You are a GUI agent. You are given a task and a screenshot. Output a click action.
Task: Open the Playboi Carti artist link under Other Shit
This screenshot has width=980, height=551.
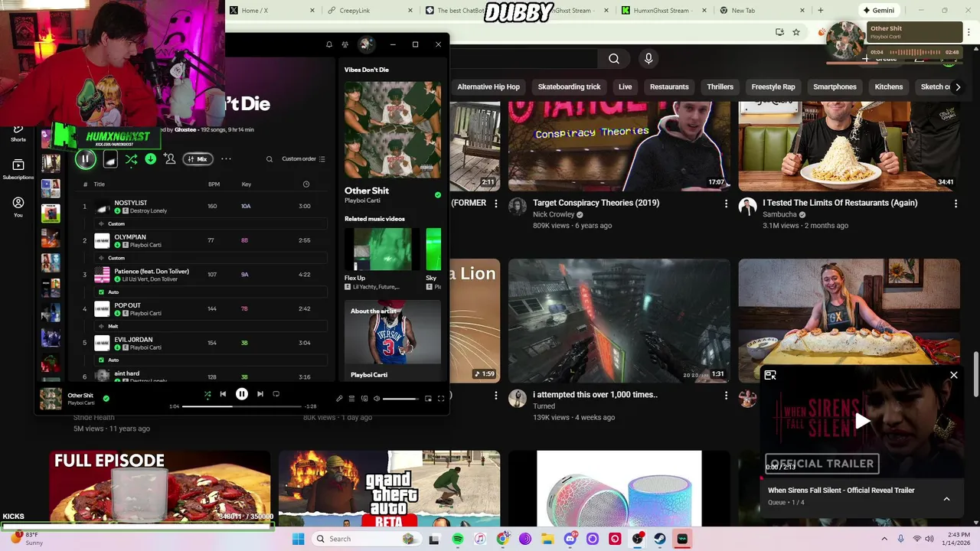(x=362, y=201)
